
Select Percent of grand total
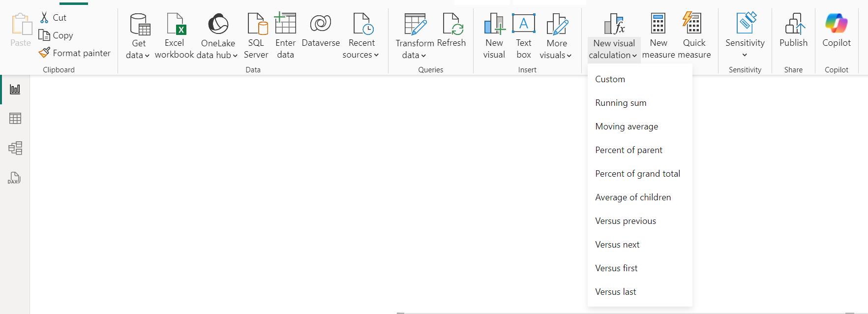[x=640, y=174]
